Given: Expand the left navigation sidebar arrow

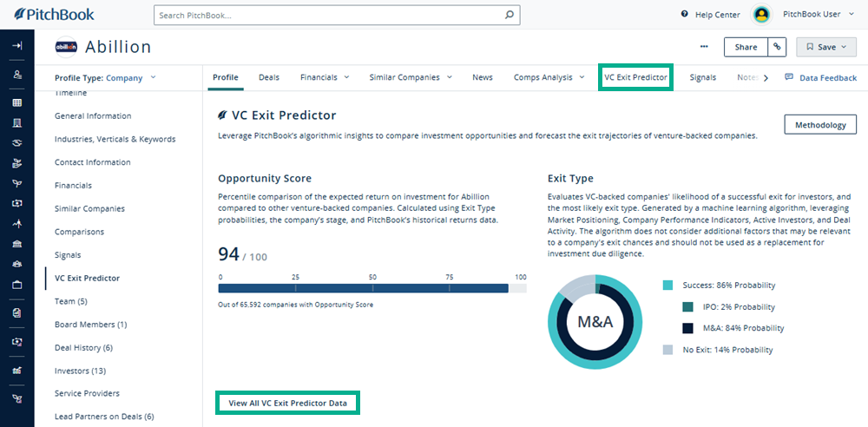Looking at the screenshot, I should click(x=16, y=46).
